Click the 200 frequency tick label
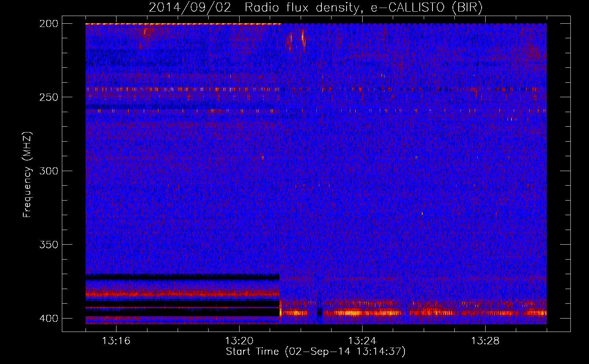589x364 pixels. click(x=49, y=24)
